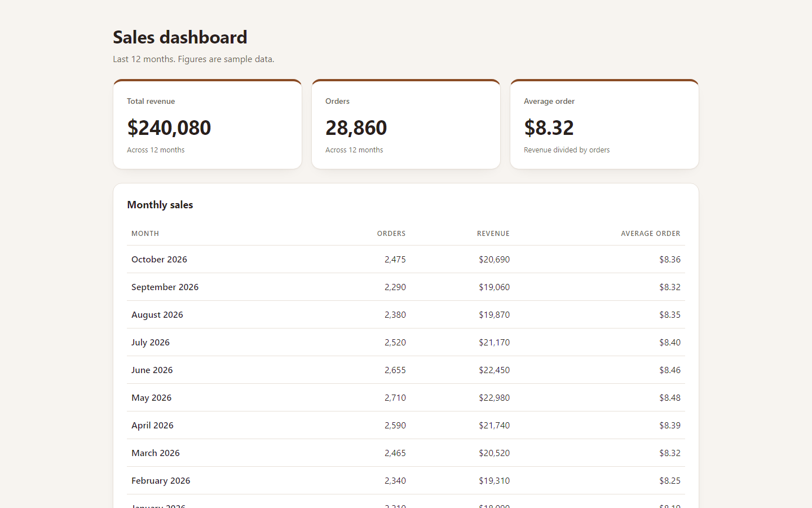The image size is (812, 508).
Task: Click the "Sales dashboard" page heading
Action: 180,37
